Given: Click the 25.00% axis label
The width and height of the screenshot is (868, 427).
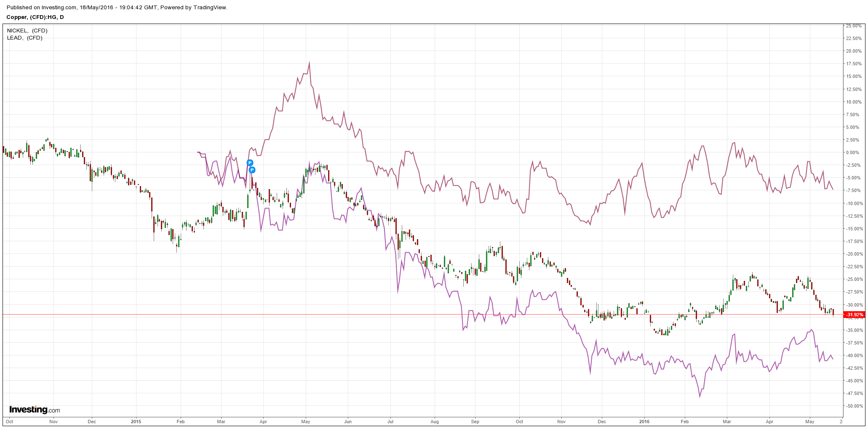Looking at the screenshot, I should tap(854, 26).
